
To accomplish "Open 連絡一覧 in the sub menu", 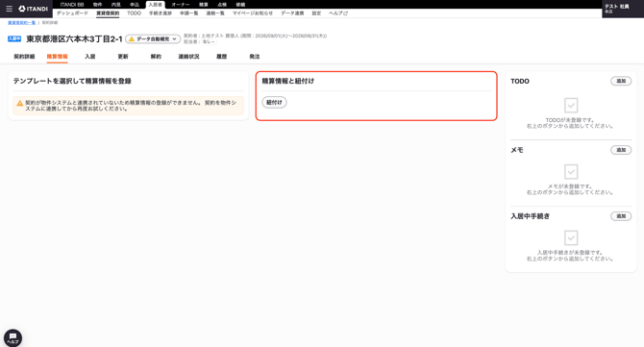I will [215, 13].
